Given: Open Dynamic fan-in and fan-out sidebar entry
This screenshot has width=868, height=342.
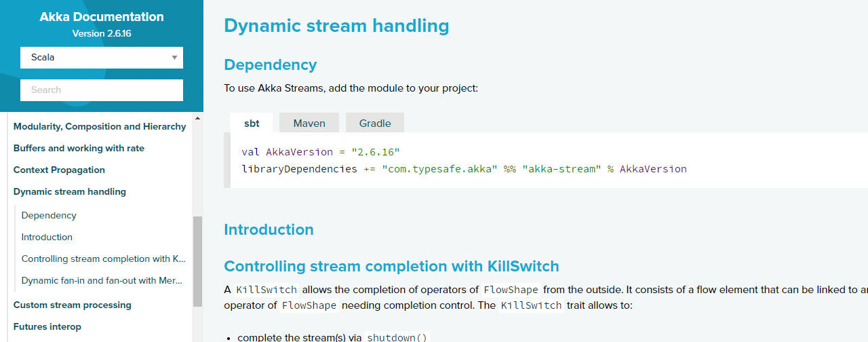Looking at the screenshot, I should pyautogui.click(x=102, y=280).
